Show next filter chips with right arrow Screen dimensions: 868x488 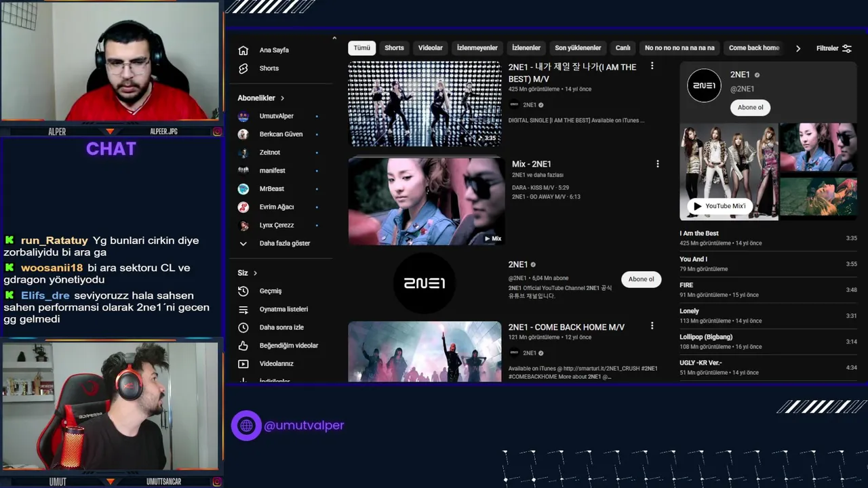pos(798,48)
